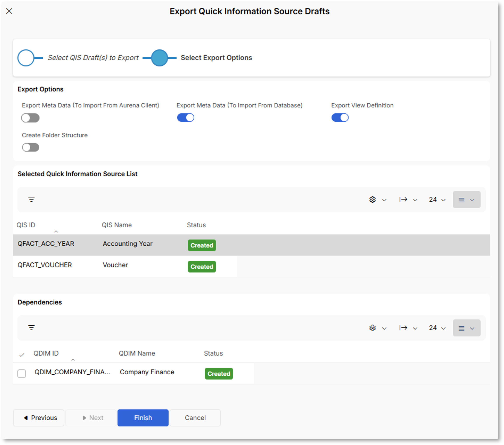Open list view switcher in Selected Quick Information Source List

[467, 199]
